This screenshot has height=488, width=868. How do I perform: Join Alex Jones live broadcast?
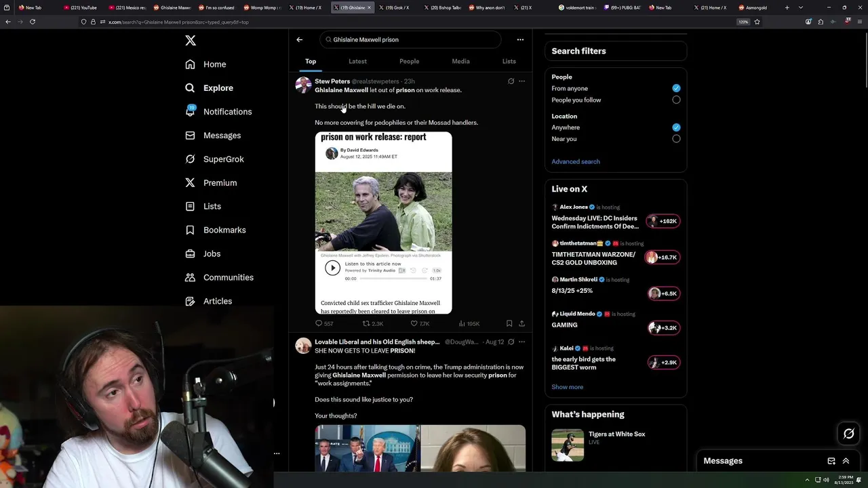point(616,218)
